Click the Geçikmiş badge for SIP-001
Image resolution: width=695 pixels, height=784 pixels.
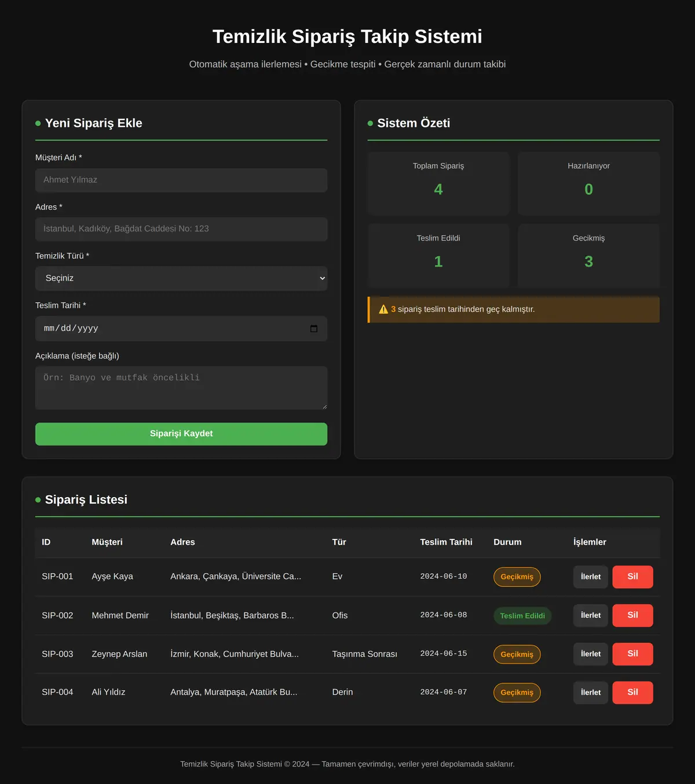point(517,577)
